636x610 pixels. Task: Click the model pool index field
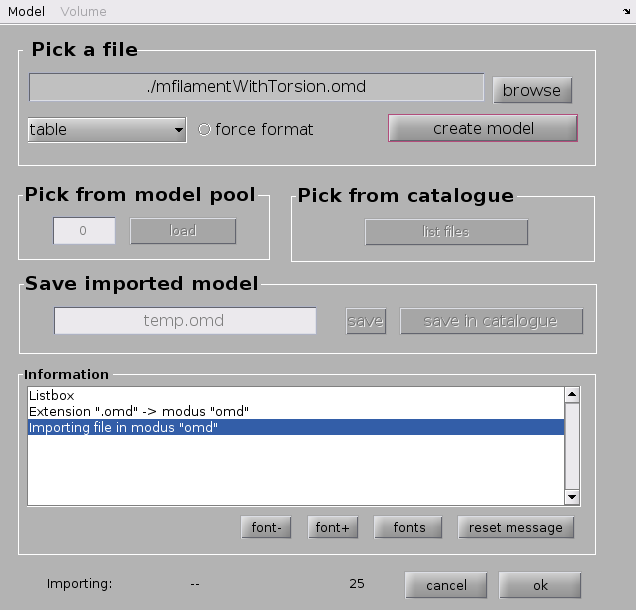(x=84, y=231)
